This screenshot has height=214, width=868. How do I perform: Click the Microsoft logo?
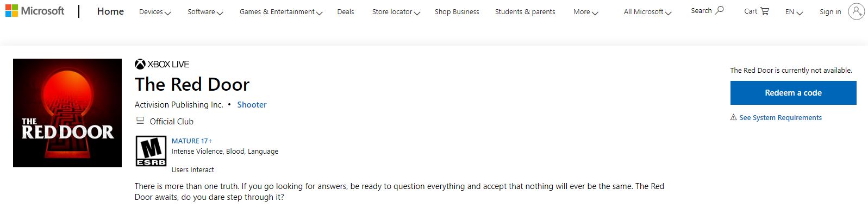(35, 11)
